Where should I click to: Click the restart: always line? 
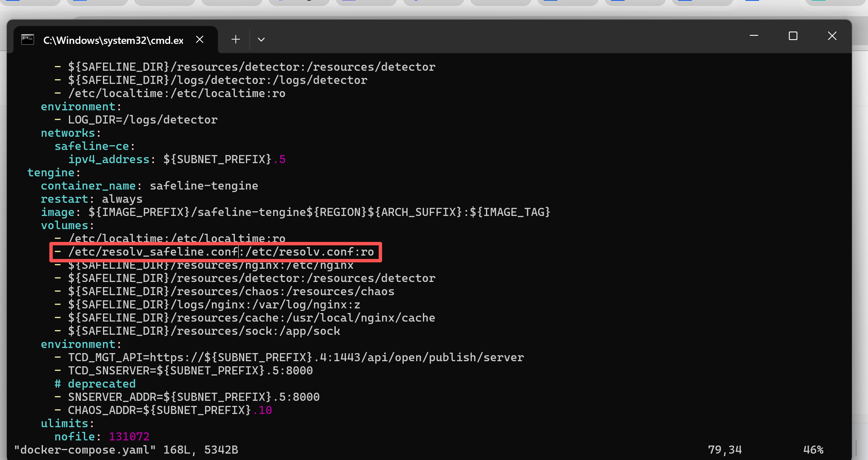91,199
